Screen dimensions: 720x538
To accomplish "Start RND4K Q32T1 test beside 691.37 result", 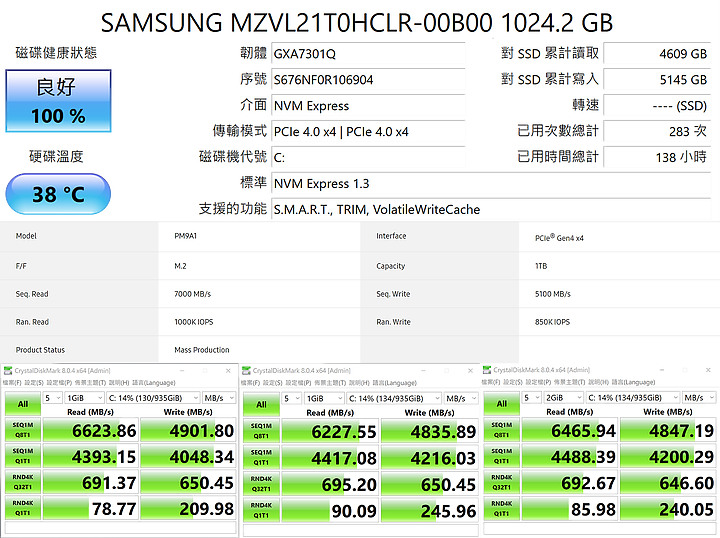I will pyautogui.click(x=23, y=482).
